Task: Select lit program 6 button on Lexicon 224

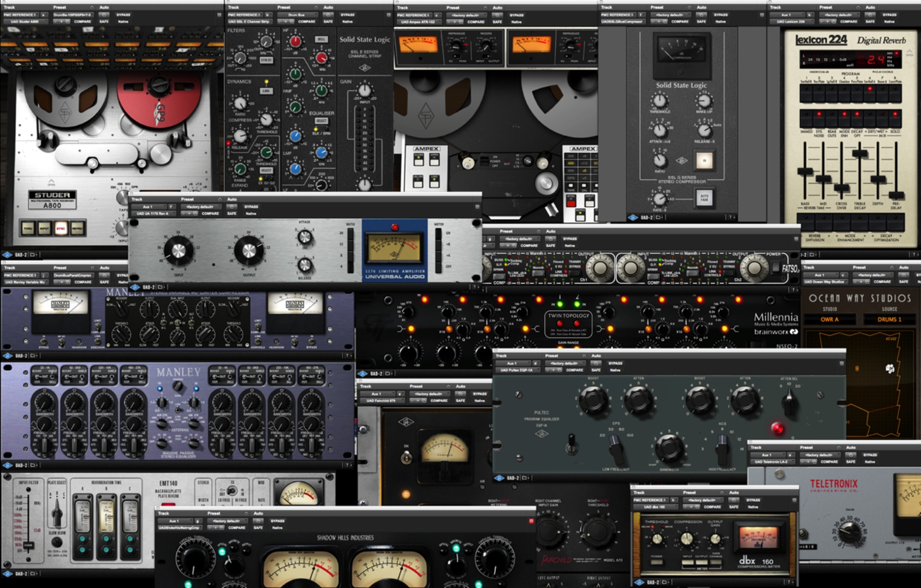Action: click(x=870, y=94)
